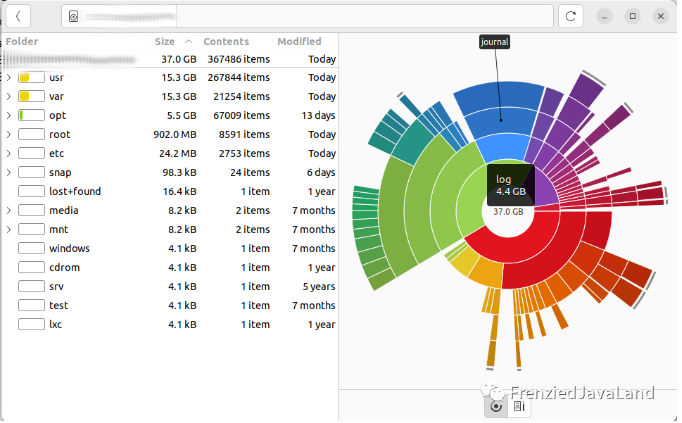Image resolution: width=682 pixels, height=423 pixels.
Task: Expand the etc folder row
Action: (9, 153)
